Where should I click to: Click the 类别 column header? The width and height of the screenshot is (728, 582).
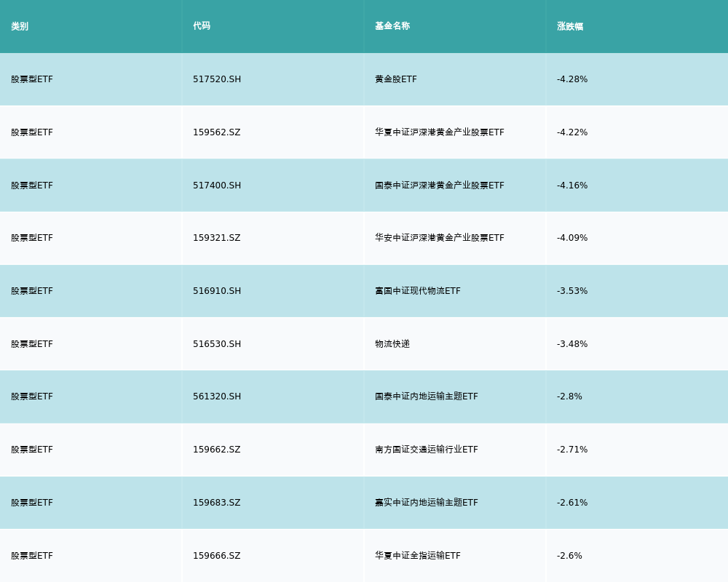click(20, 26)
